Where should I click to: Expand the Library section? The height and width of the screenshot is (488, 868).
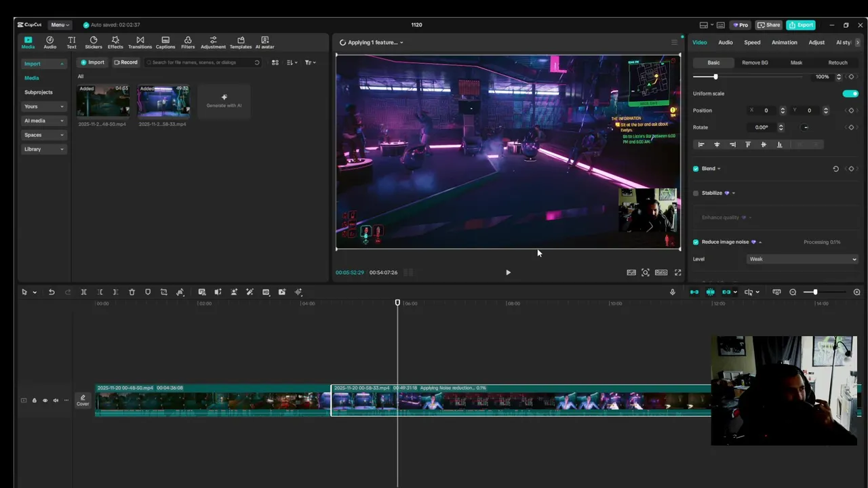pyautogui.click(x=43, y=149)
